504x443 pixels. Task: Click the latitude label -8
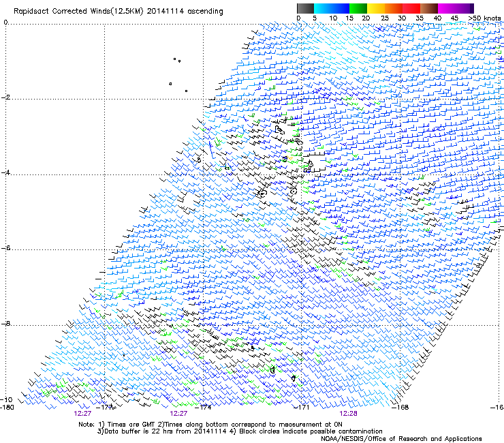[5, 323]
